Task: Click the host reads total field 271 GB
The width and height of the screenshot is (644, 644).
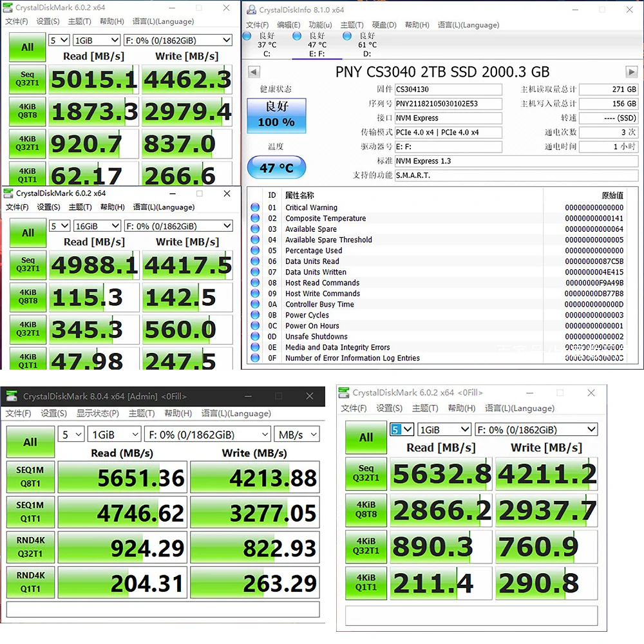Action: 609,89
